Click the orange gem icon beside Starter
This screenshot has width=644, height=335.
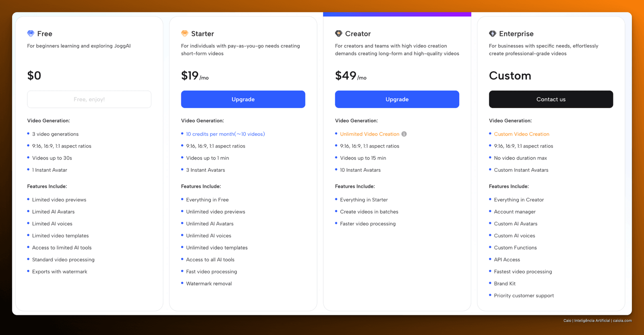(x=185, y=33)
